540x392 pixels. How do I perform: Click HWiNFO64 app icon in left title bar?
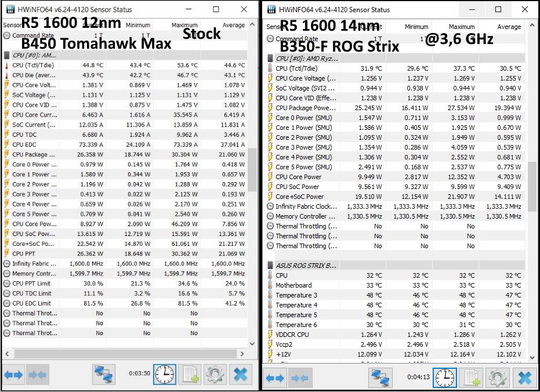pyautogui.click(x=10, y=9)
